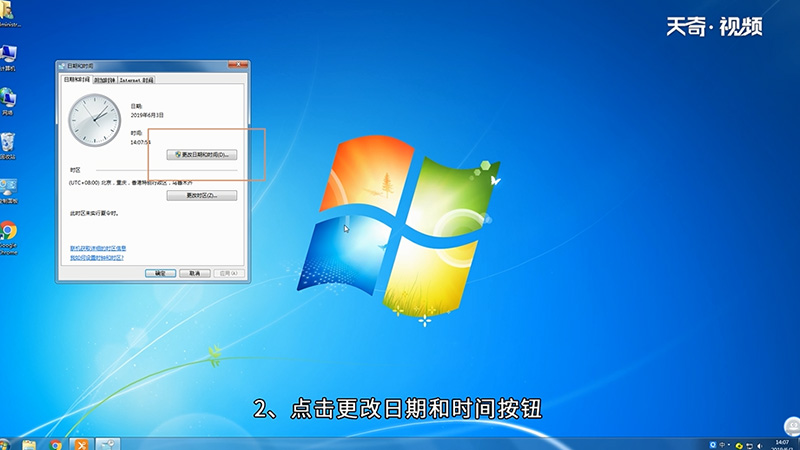This screenshot has width=800, height=450.
Task: Open the Windows Start menu orb
Action: point(4,444)
